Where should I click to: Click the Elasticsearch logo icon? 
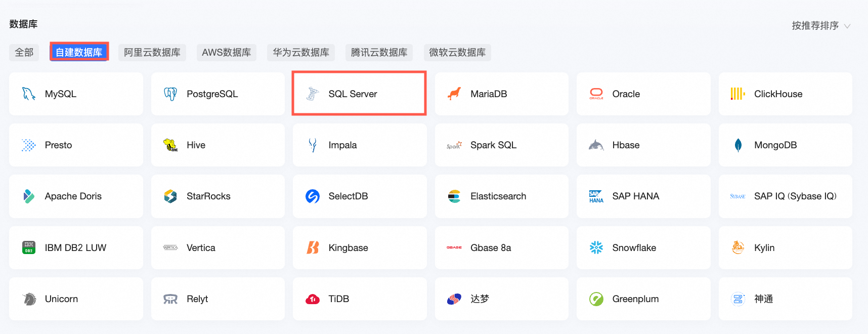click(x=454, y=196)
